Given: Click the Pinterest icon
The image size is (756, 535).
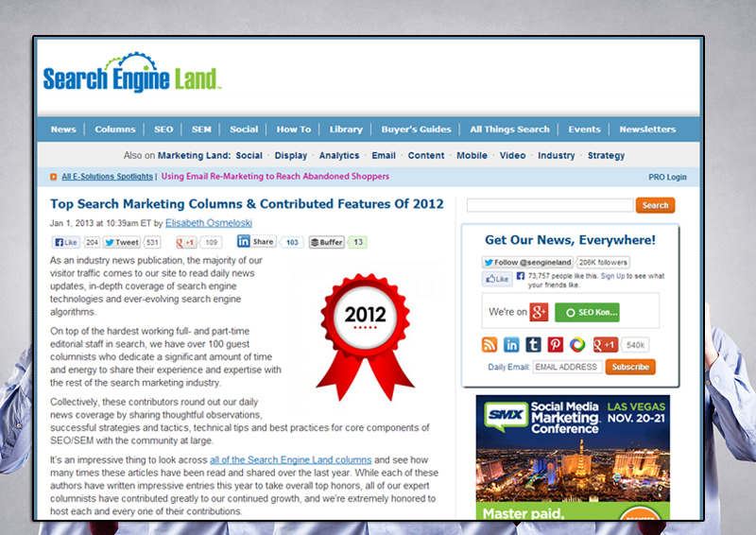Looking at the screenshot, I should (x=555, y=344).
